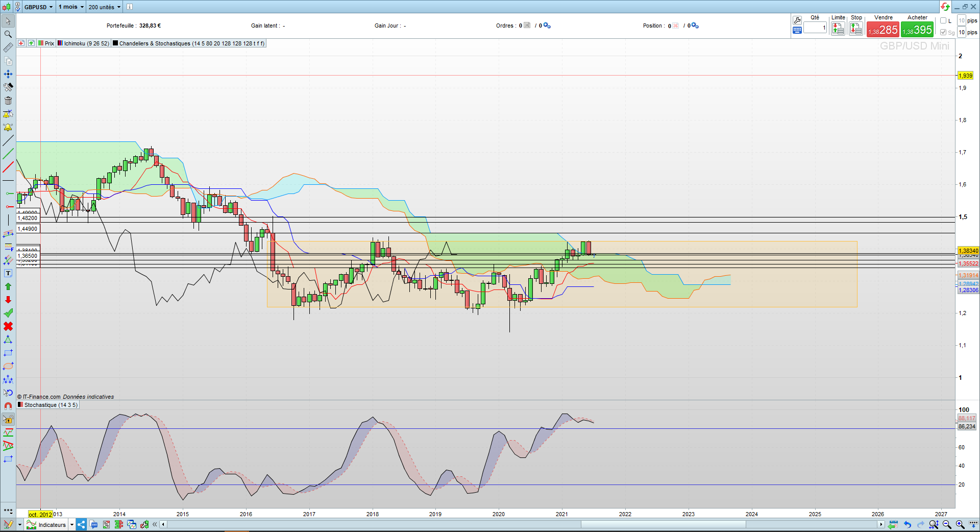
Task: Click the yellow oct. 2012 date label
Action: [40, 514]
